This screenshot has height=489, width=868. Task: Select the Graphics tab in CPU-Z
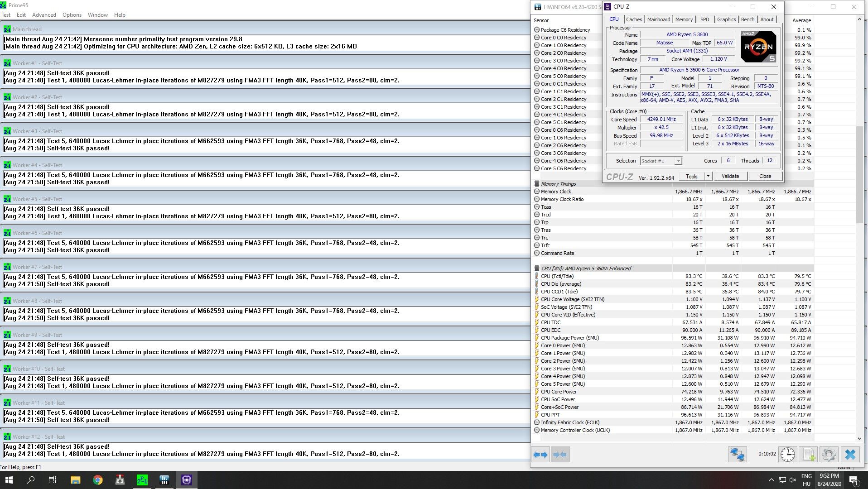pos(726,19)
